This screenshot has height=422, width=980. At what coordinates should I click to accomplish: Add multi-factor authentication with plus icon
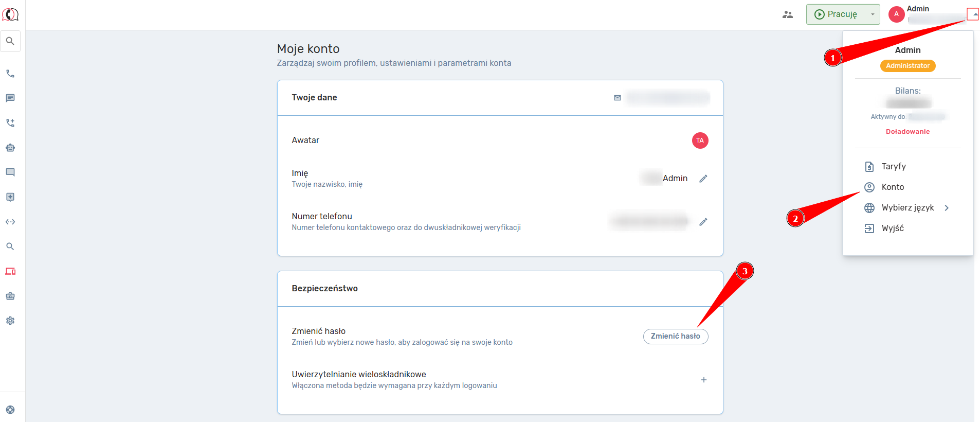tap(703, 380)
